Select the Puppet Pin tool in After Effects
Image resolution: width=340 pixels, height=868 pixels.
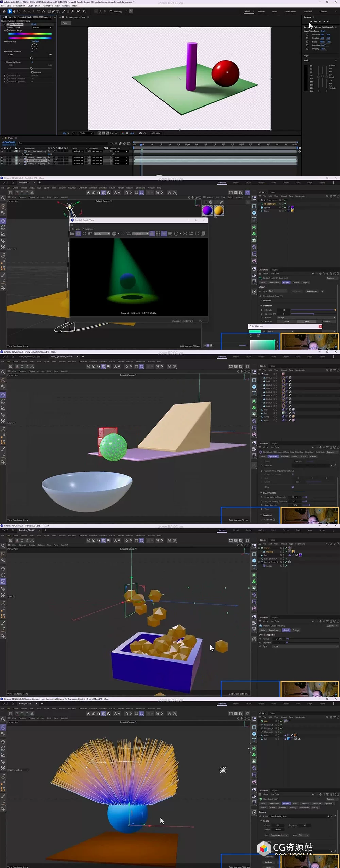[x=84, y=11]
